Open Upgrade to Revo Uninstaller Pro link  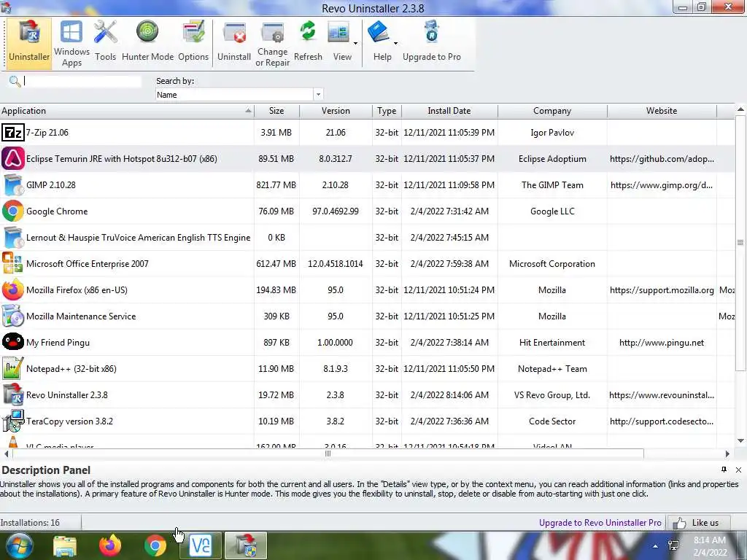click(600, 522)
